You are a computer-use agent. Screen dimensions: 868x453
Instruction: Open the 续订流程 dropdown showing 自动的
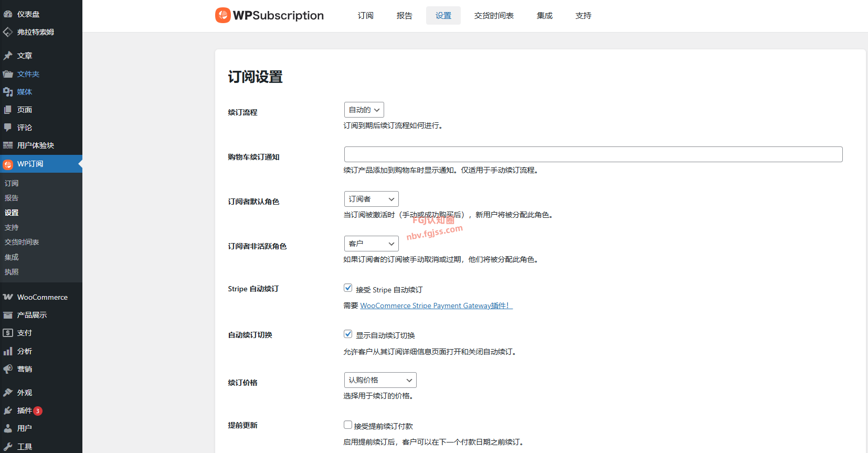(364, 110)
